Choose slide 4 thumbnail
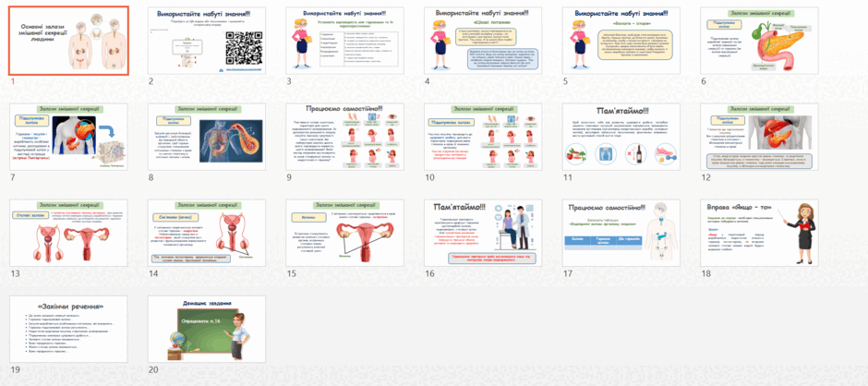Viewport: 868px width, 386px height. 483,41
